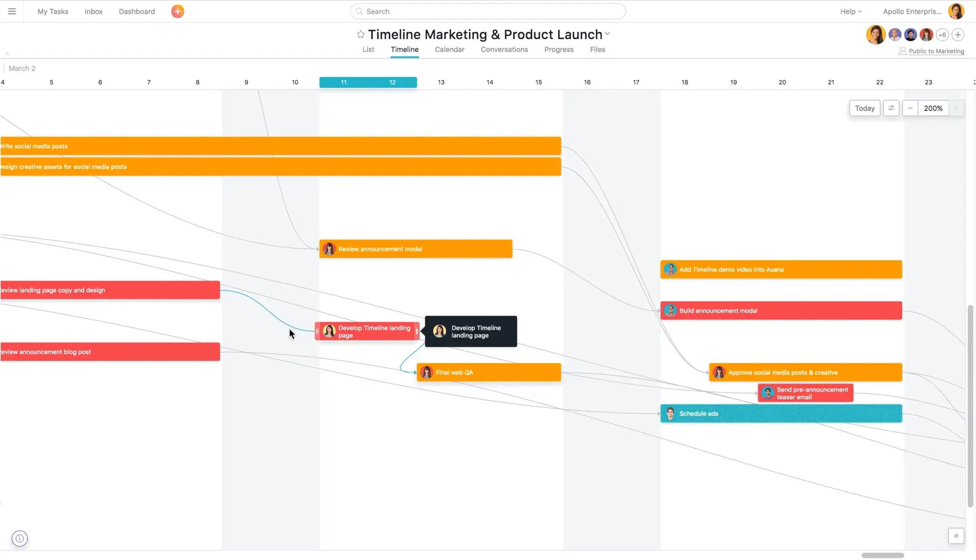Image resolution: width=976 pixels, height=560 pixels.
Task: Expand the project title dropdown arrow
Action: pos(608,35)
